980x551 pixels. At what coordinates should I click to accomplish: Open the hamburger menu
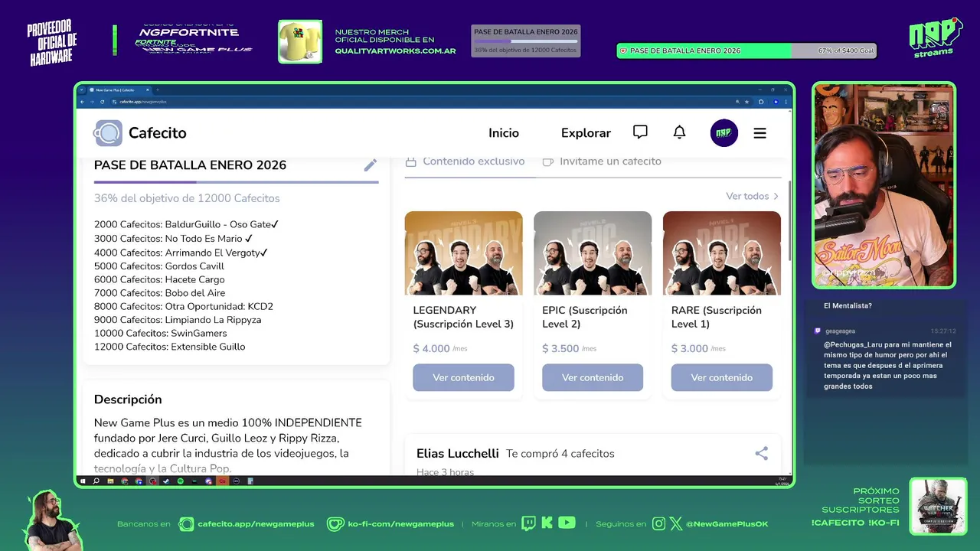point(759,133)
